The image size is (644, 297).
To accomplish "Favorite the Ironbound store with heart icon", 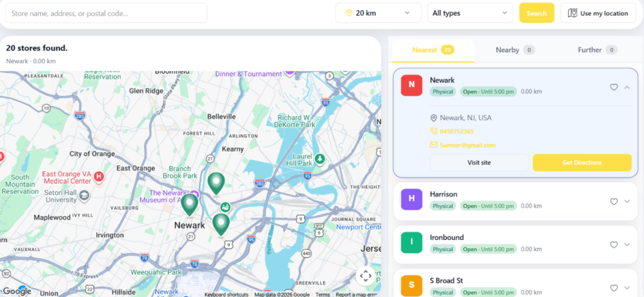I will pyautogui.click(x=614, y=244).
